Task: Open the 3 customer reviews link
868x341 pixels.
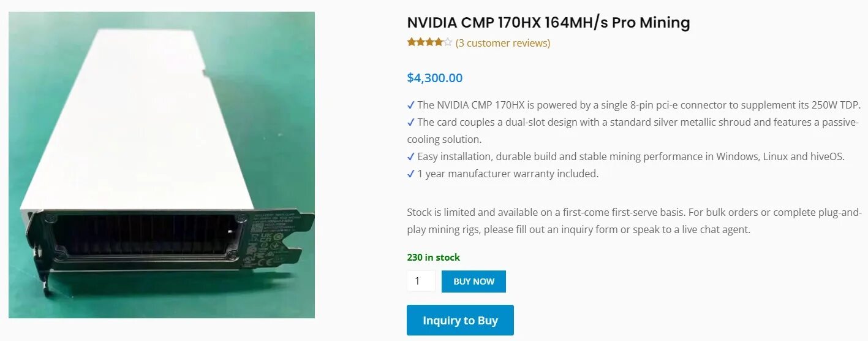Action: point(503,43)
